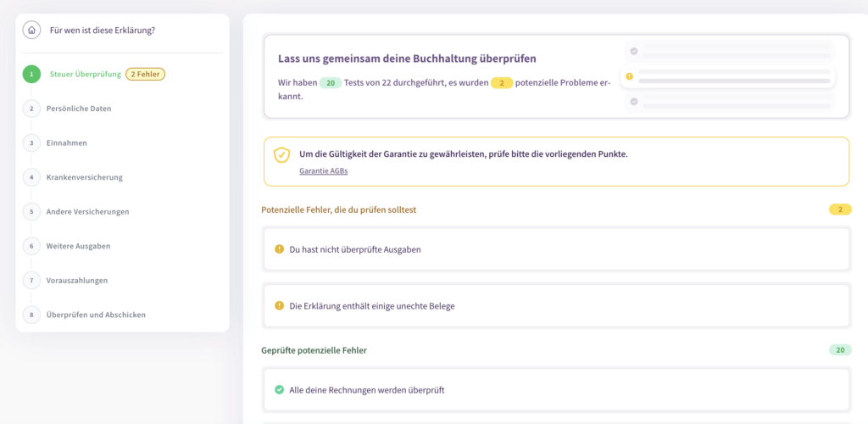The width and height of the screenshot is (868, 424).
Task: Open the Garantie AGBs link
Action: click(x=323, y=171)
